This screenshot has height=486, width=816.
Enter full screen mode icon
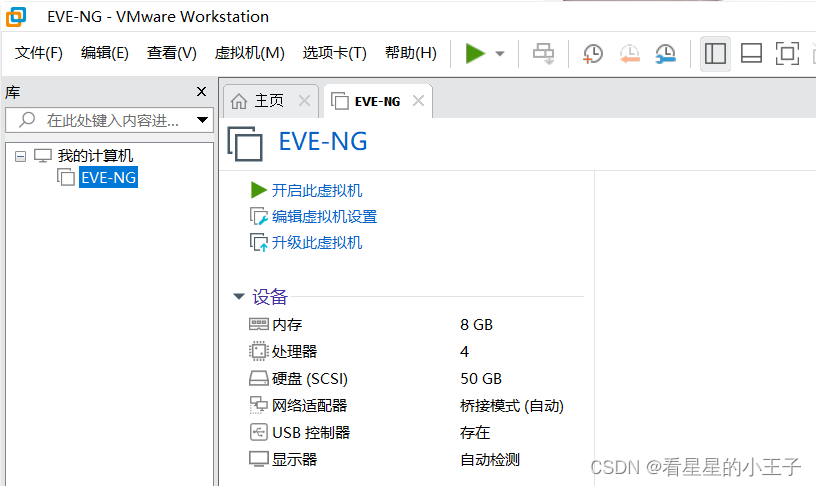click(787, 54)
